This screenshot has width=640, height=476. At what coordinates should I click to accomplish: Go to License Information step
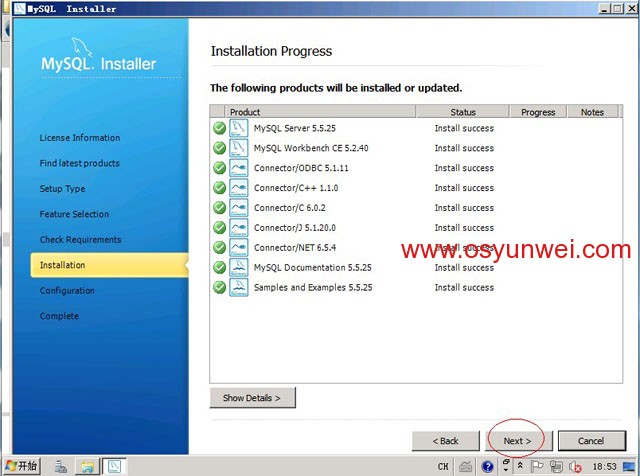79,138
